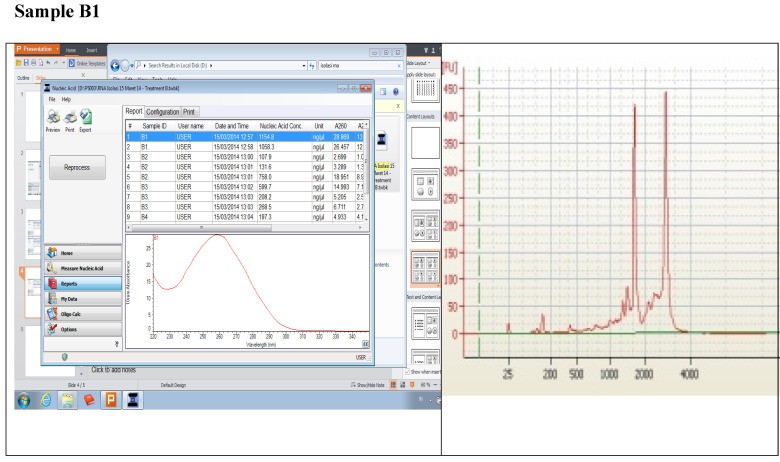Screen dimensions: 780x462
Task: Select row 9 with Sample ID B4
Action: 245,217
